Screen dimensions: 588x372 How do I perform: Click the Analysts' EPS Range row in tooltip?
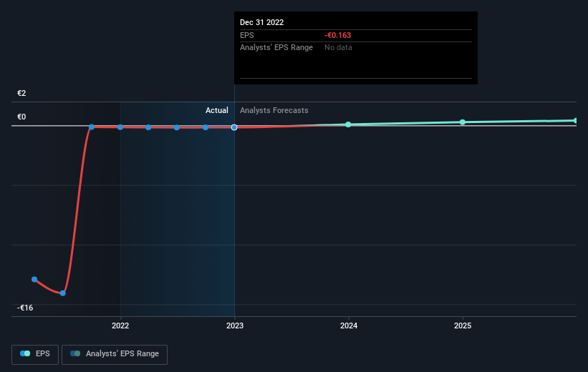(356, 48)
